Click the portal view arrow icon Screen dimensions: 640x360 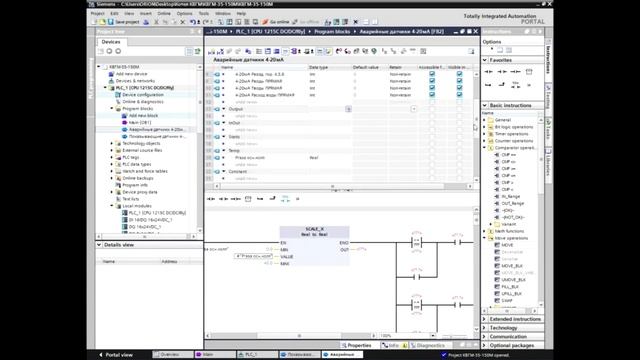100,355
